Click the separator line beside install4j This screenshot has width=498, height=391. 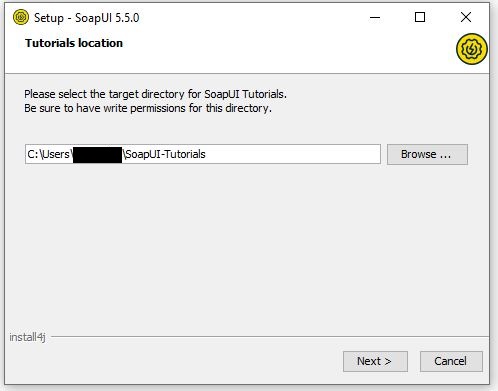(x=270, y=337)
